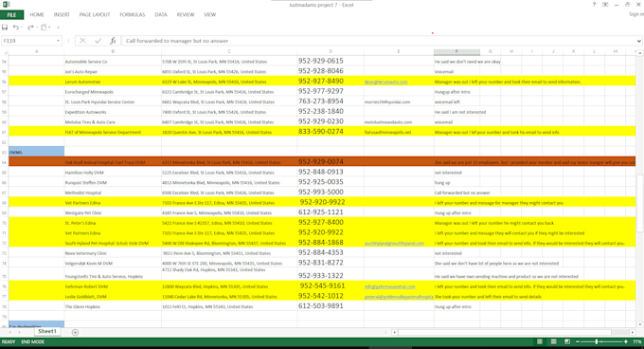Click the previous sheet navigation arrow
The image size is (644, 349).
coord(10,332)
